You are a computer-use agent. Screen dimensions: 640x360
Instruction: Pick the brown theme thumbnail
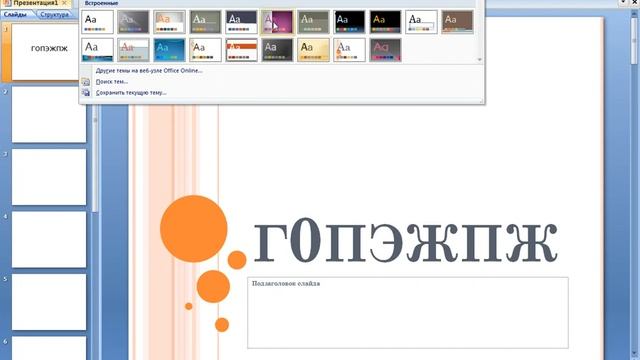(x=457, y=22)
